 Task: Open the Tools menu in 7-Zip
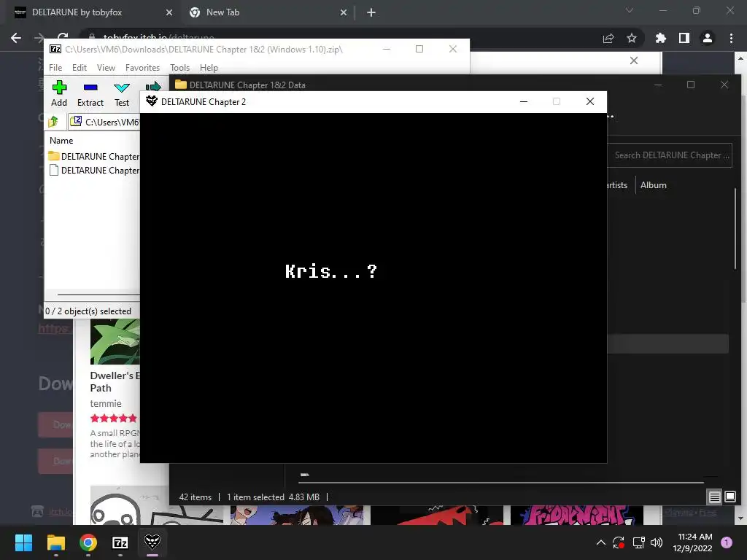(x=179, y=68)
